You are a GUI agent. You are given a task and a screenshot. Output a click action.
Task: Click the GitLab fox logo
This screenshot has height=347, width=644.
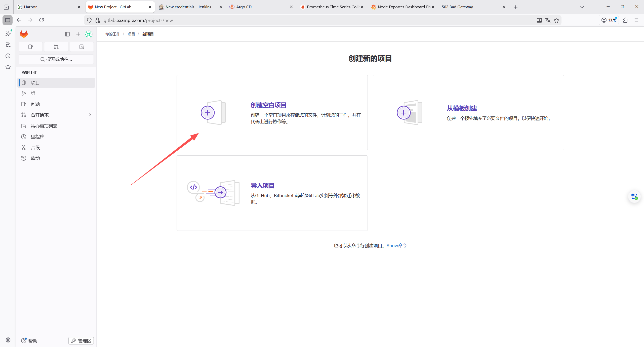pyautogui.click(x=24, y=34)
